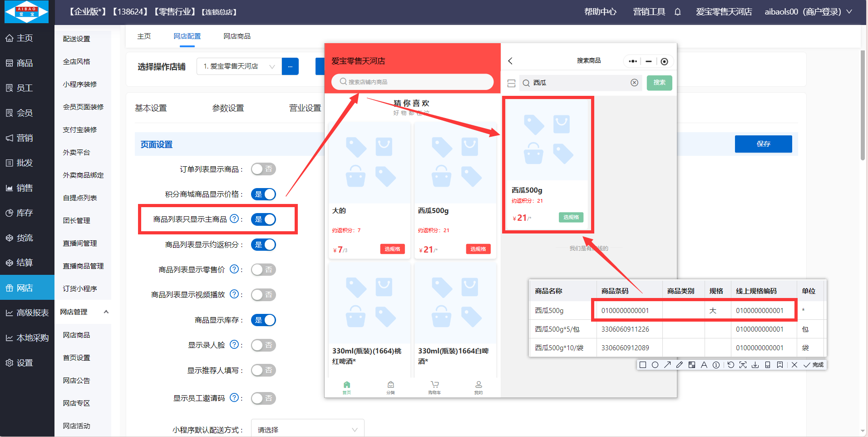The height and width of the screenshot is (437, 868).
Task: Toggle 显示录人脸 switch
Action: pyautogui.click(x=263, y=345)
